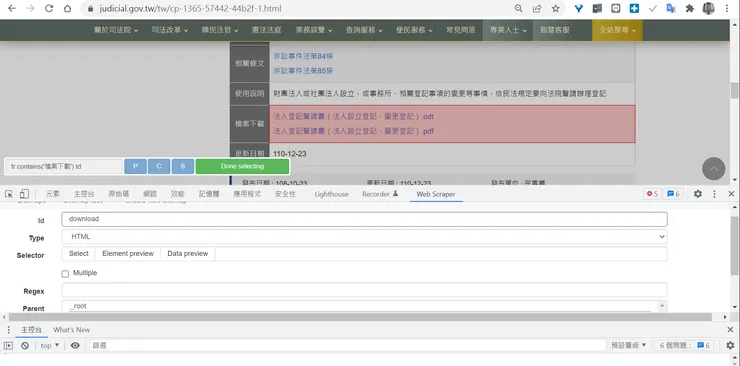The width and height of the screenshot is (740, 366).
Task: Activate the DevTools inspect element icon
Action: pos(8,194)
